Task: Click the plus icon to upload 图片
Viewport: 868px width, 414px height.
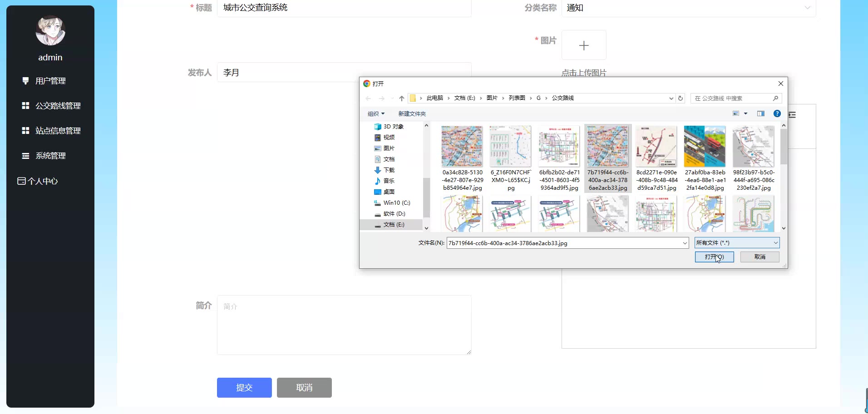Action: pos(584,45)
